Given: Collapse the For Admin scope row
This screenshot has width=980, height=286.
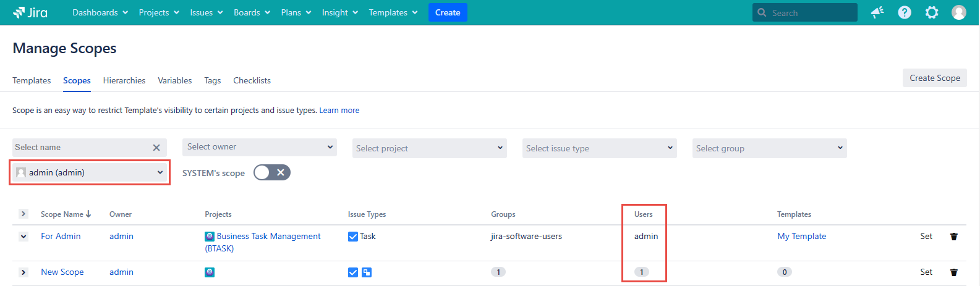Looking at the screenshot, I should coord(23,237).
